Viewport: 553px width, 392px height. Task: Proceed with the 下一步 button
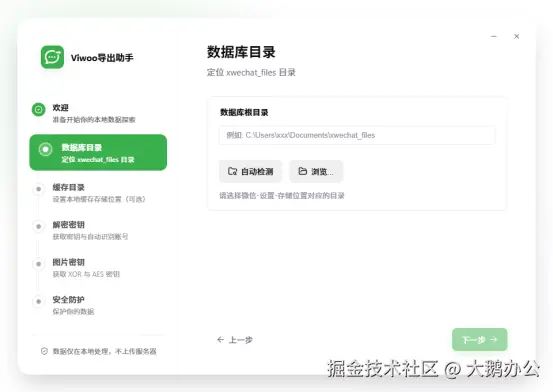(480, 340)
